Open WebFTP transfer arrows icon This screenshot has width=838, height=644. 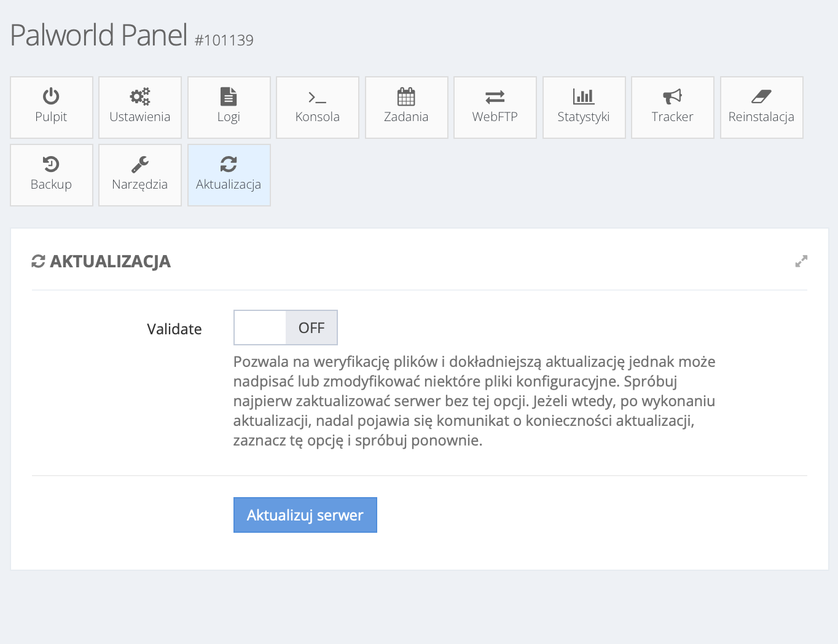(x=495, y=96)
